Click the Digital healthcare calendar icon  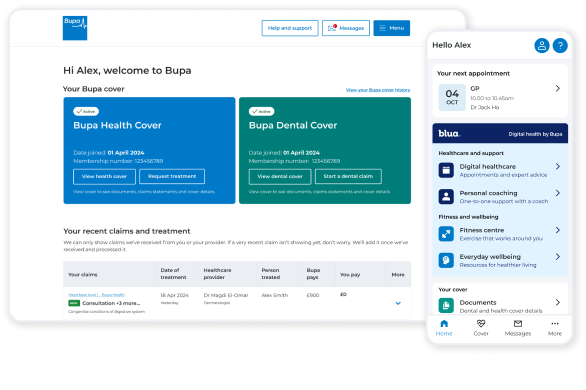tap(446, 170)
